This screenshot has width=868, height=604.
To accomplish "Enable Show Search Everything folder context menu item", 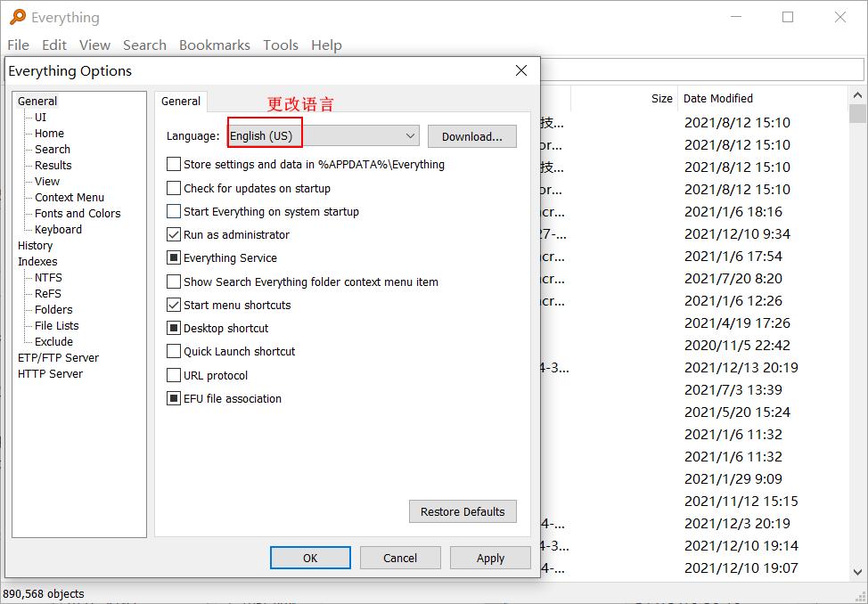I will [174, 282].
